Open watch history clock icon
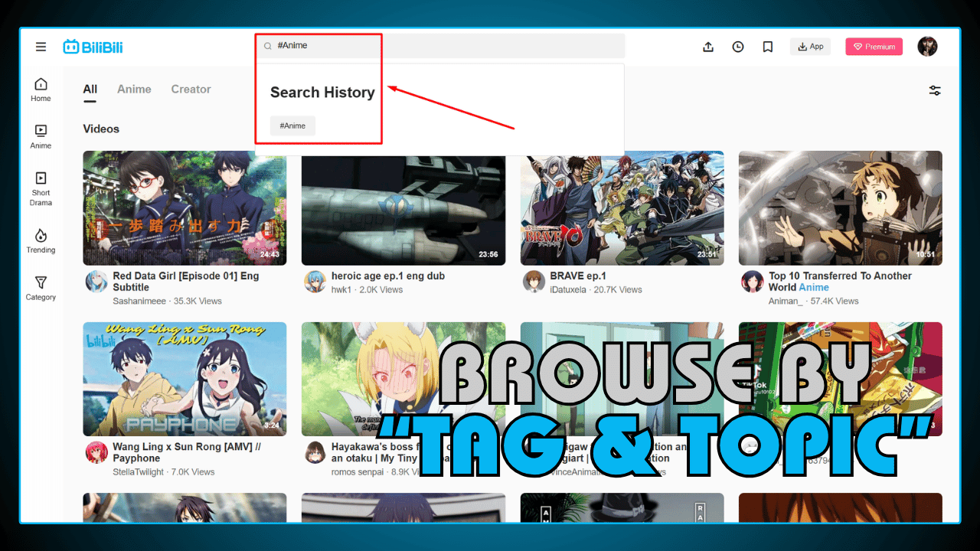 click(738, 47)
